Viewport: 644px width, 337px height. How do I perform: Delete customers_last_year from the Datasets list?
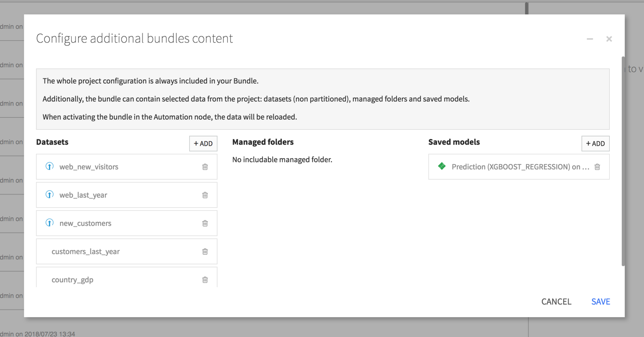(x=205, y=251)
